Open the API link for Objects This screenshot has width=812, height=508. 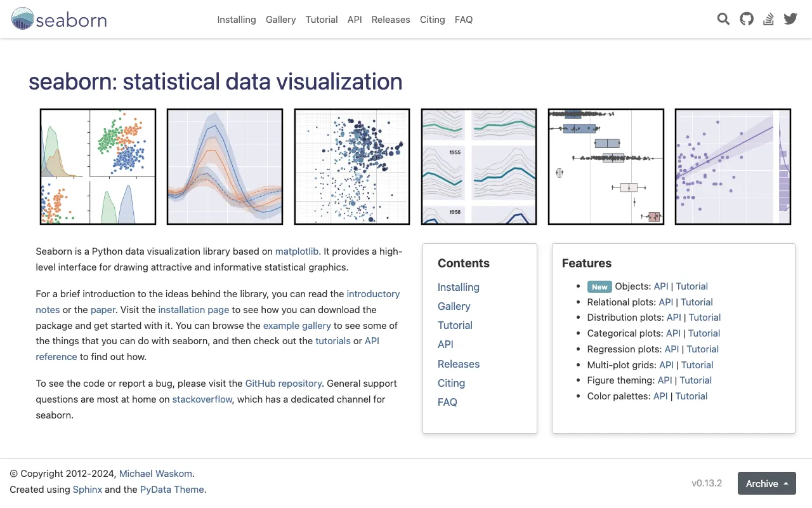tap(660, 286)
